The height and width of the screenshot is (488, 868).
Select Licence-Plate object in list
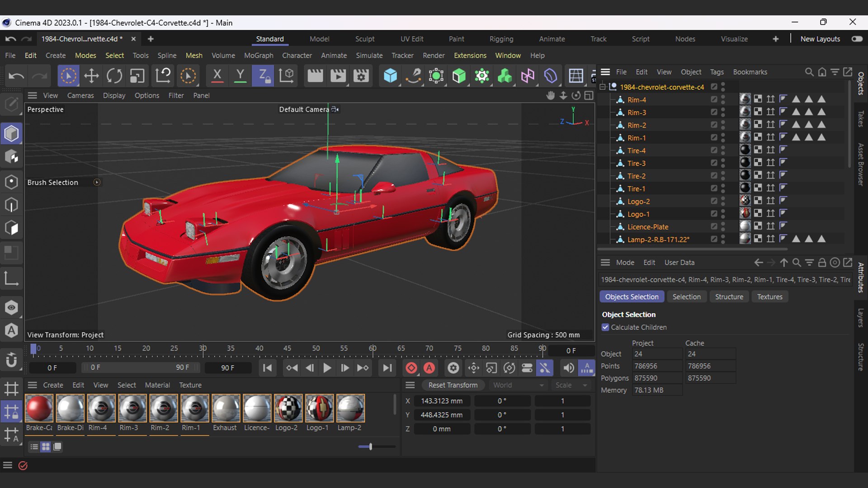647,227
